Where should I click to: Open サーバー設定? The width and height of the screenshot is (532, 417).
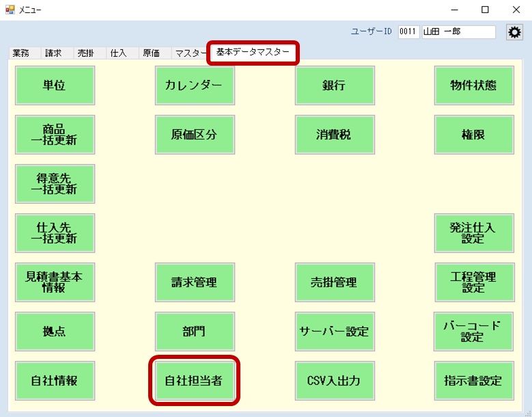point(334,332)
